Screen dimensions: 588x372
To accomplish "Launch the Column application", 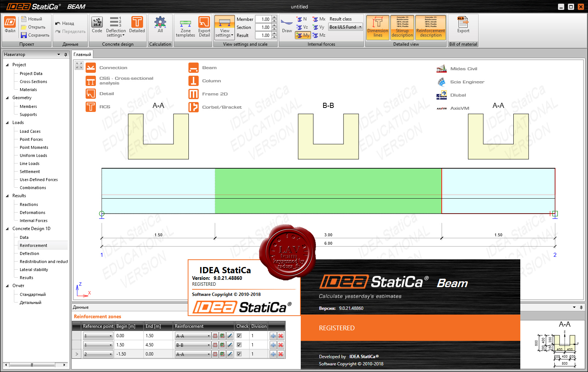I will (x=205, y=81).
